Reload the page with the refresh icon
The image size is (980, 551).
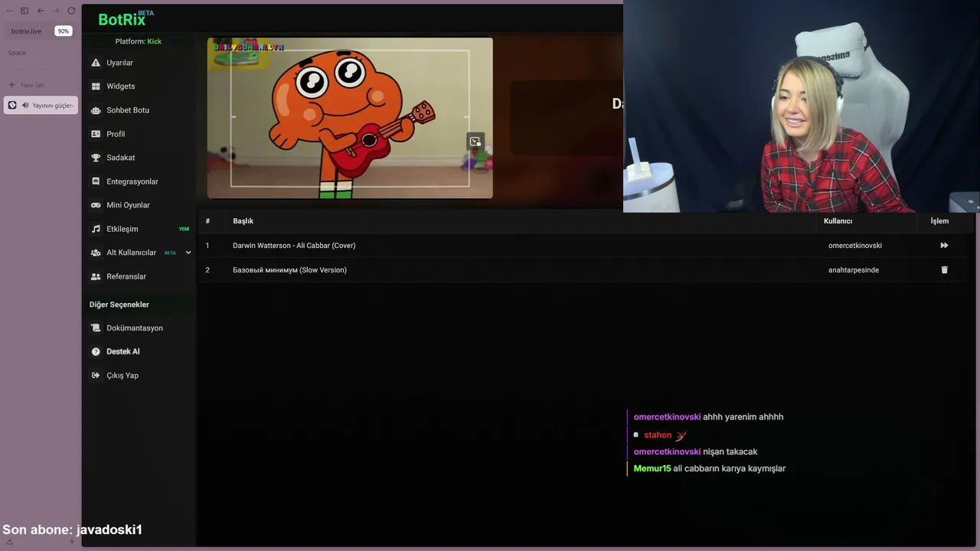(x=71, y=11)
